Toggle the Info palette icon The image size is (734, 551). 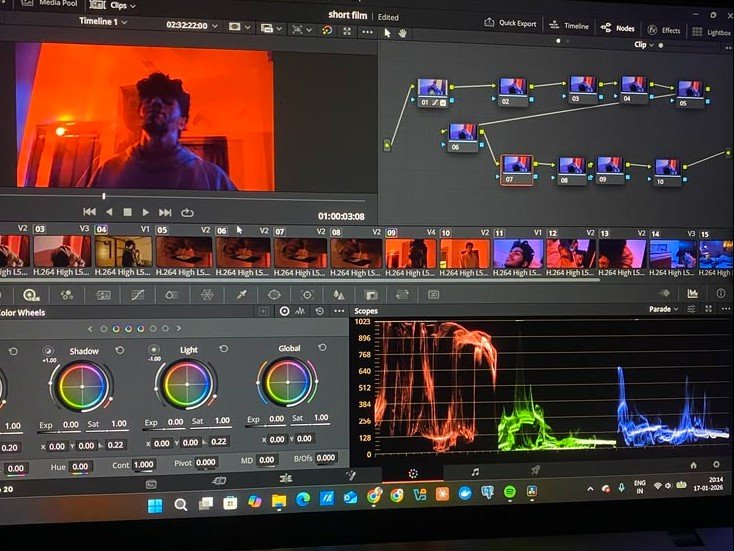(x=721, y=293)
